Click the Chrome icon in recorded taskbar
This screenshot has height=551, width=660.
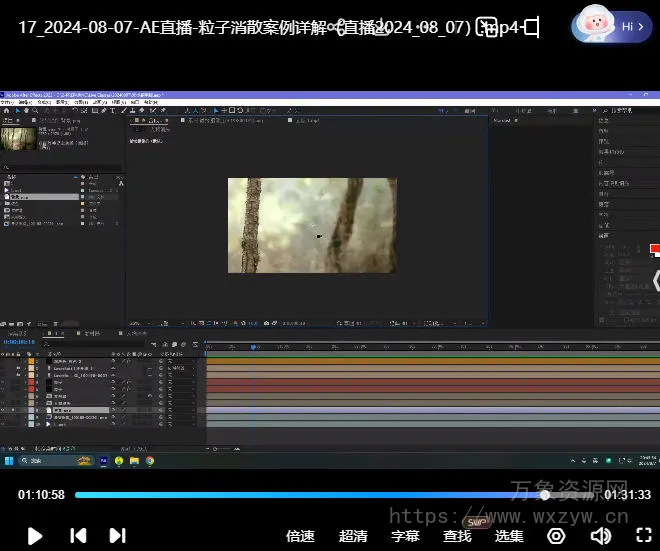(149, 461)
